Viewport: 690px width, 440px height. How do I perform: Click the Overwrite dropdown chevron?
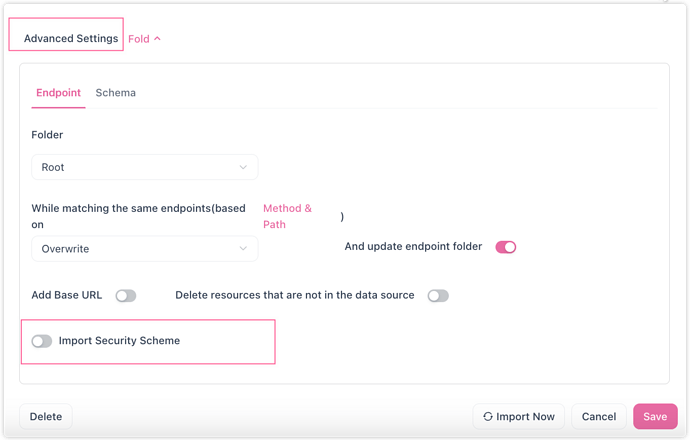click(x=243, y=249)
